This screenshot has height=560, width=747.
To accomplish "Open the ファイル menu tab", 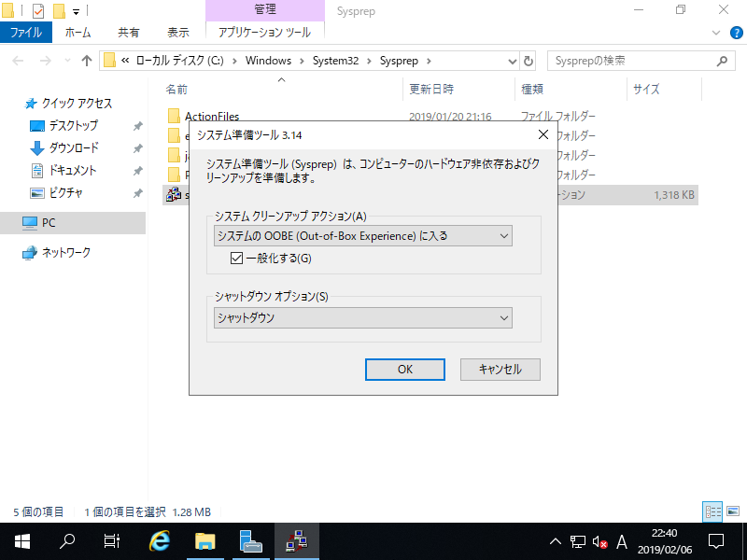I will click(26, 33).
